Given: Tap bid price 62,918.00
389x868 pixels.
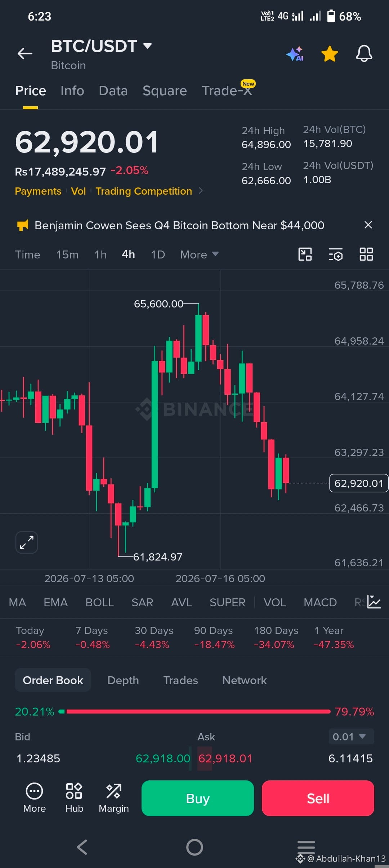Looking at the screenshot, I should pyautogui.click(x=163, y=758).
